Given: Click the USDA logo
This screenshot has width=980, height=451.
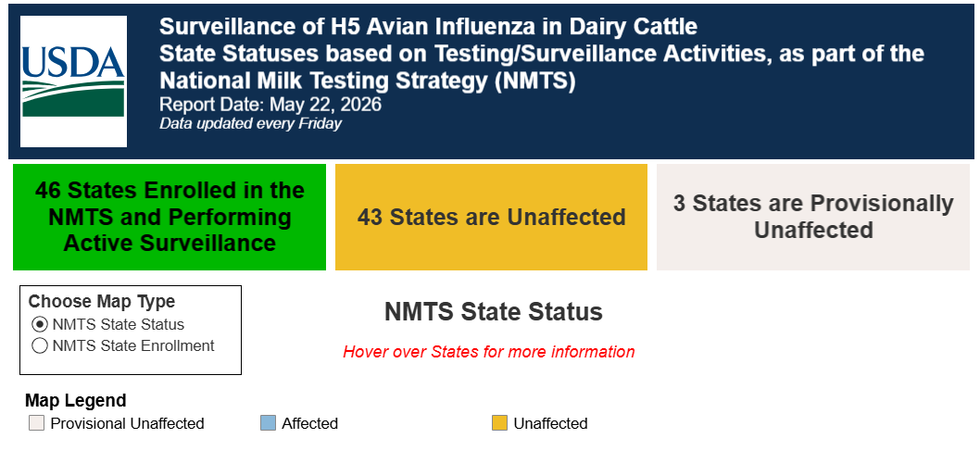Looking at the screenshot, I should coord(74,81).
